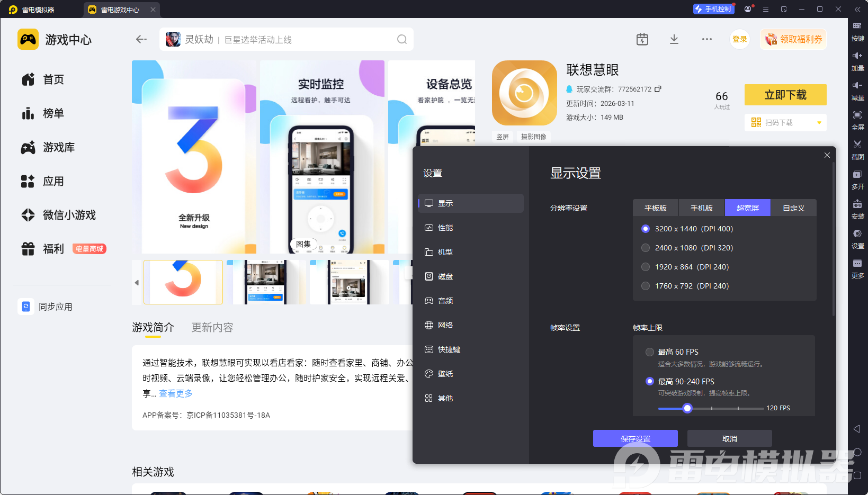Switch to the 平板版 resolution tab
This screenshot has width=868, height=495.
coord(656,208)
